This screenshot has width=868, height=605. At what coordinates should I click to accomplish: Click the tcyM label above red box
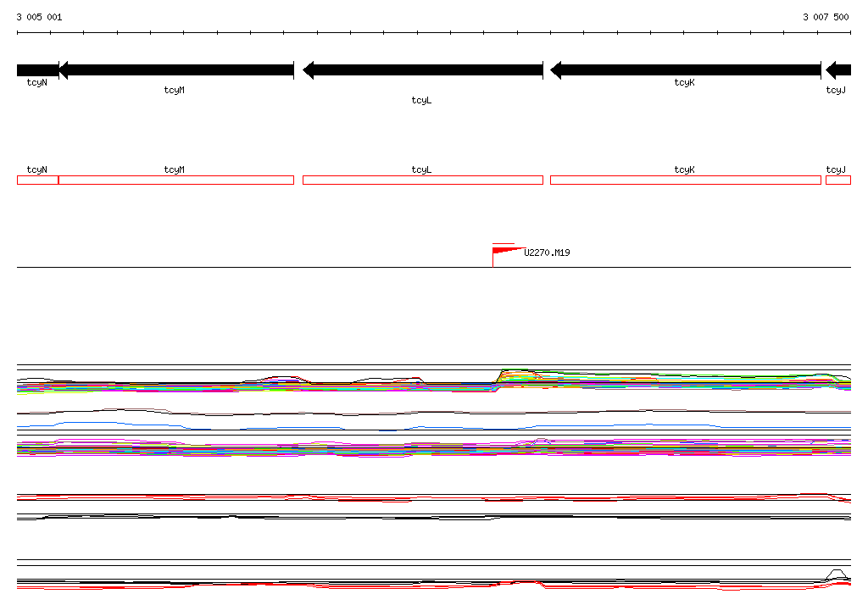(174, 169)
